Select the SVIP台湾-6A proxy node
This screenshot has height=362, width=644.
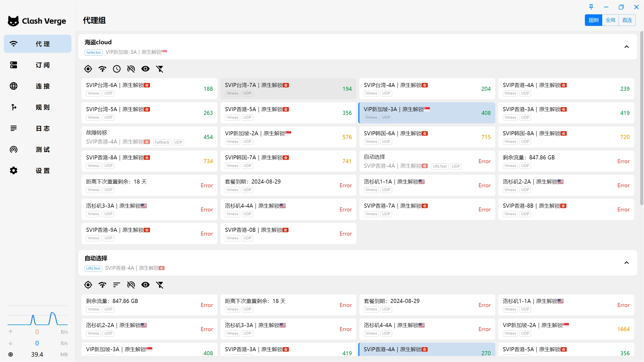[149, 89]
